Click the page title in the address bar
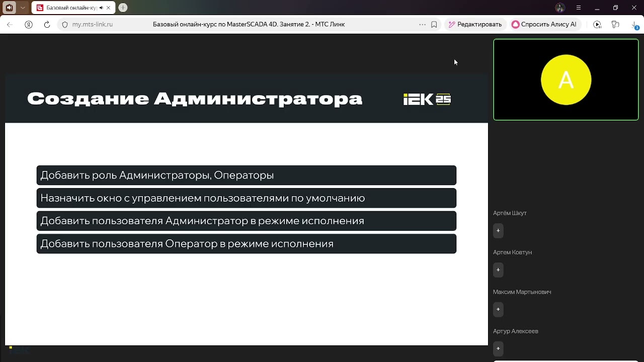 tap(249, 24)
